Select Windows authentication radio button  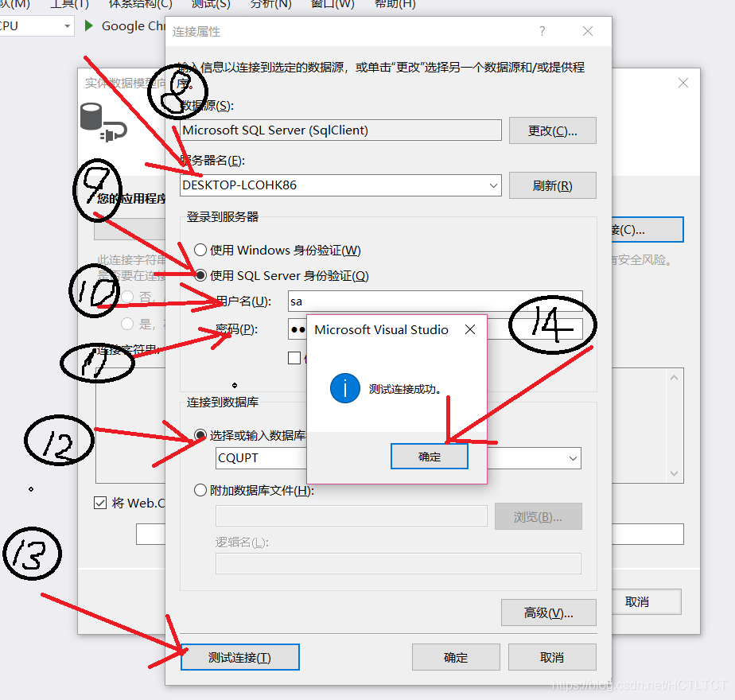tap(200, 250)
